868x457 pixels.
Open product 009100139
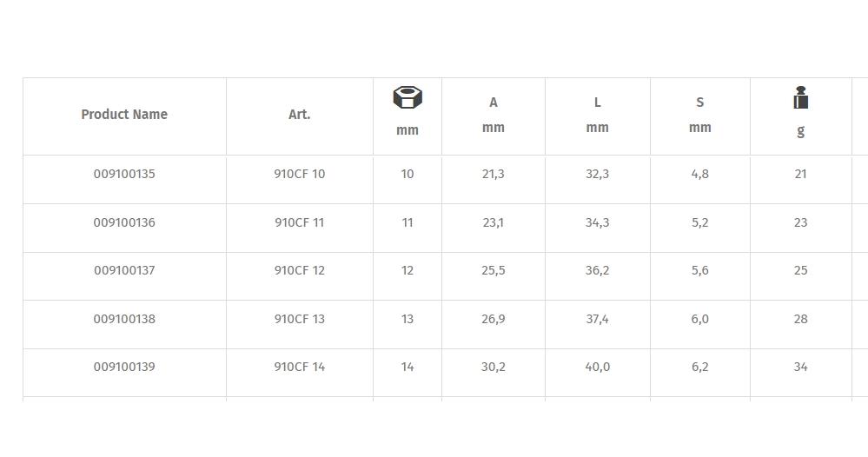[x=124, y=367]
